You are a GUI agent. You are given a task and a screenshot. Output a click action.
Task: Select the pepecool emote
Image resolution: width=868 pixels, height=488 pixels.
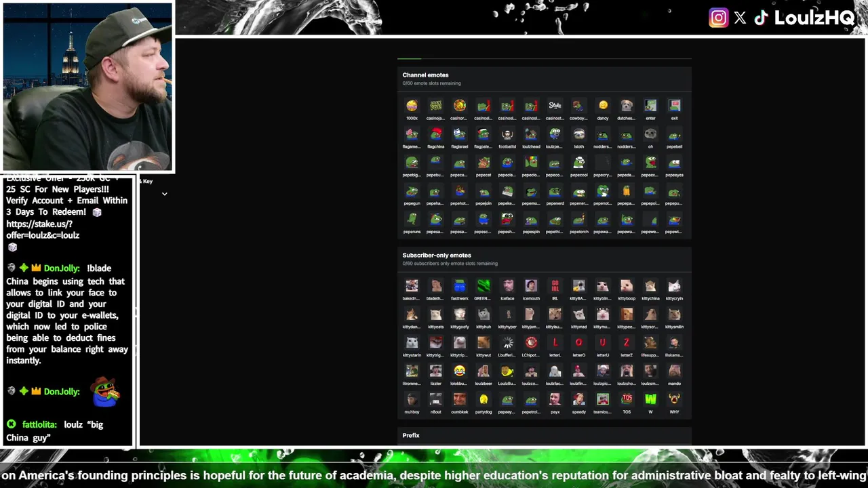(578, 163)
